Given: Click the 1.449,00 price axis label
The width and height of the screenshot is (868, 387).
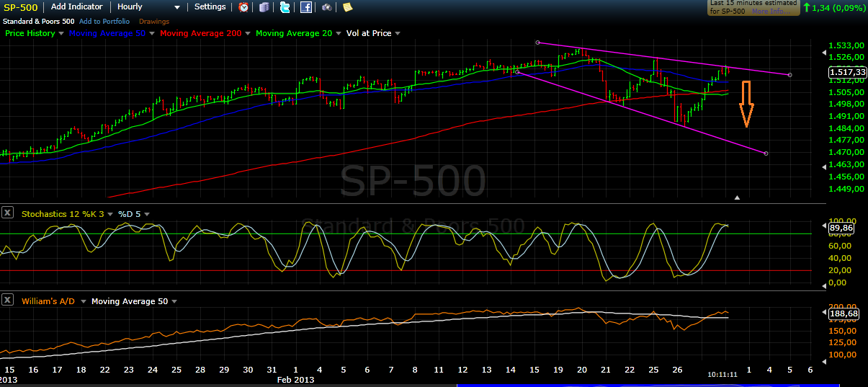Looking at the screenshot, I should pyautogui.click(x=846, y=189).
